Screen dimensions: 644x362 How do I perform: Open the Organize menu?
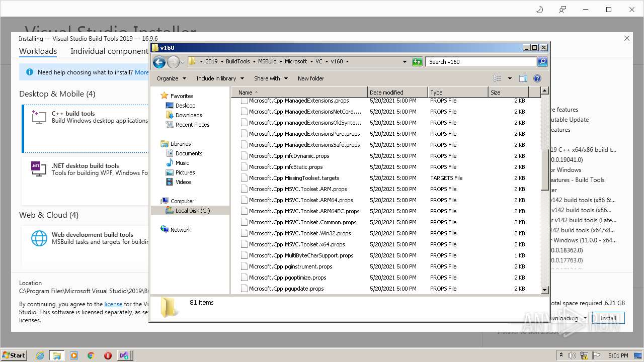[171, 78]
